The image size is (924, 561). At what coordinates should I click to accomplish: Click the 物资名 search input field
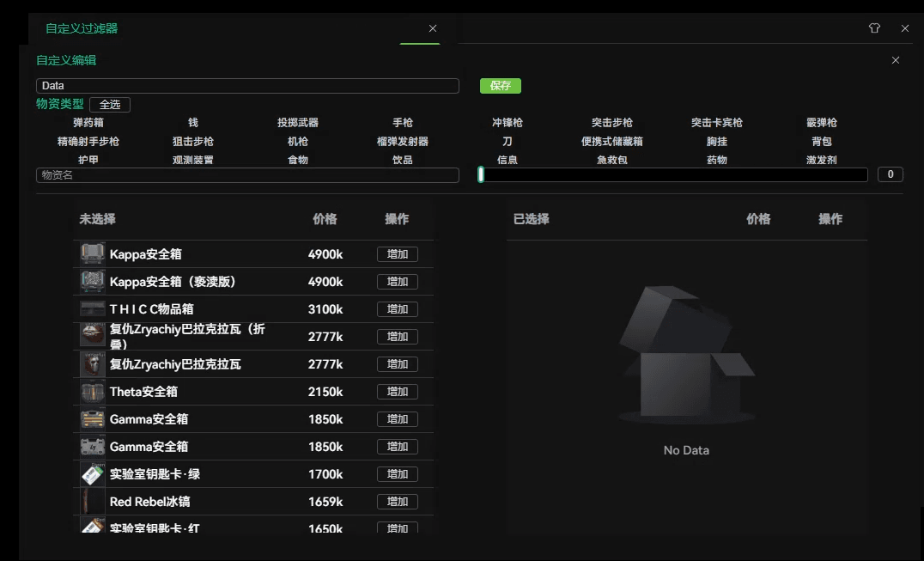[247, 175]
